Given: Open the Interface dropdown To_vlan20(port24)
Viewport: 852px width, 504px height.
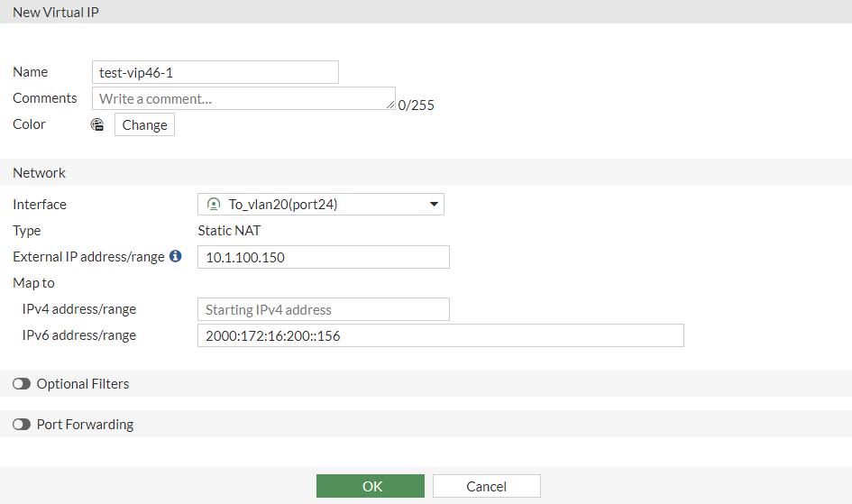Looking at the screenshot, I should pos(321,204).
